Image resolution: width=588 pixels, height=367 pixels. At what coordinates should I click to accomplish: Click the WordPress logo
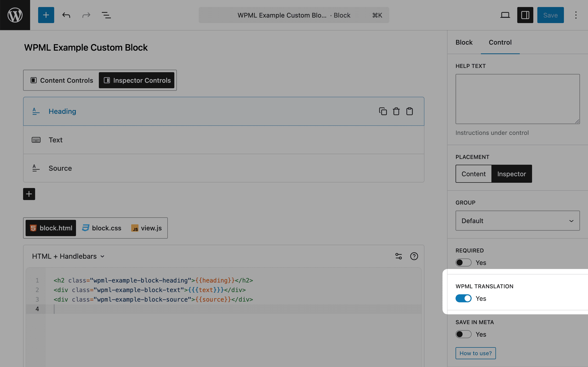click(x=15, y=15)
